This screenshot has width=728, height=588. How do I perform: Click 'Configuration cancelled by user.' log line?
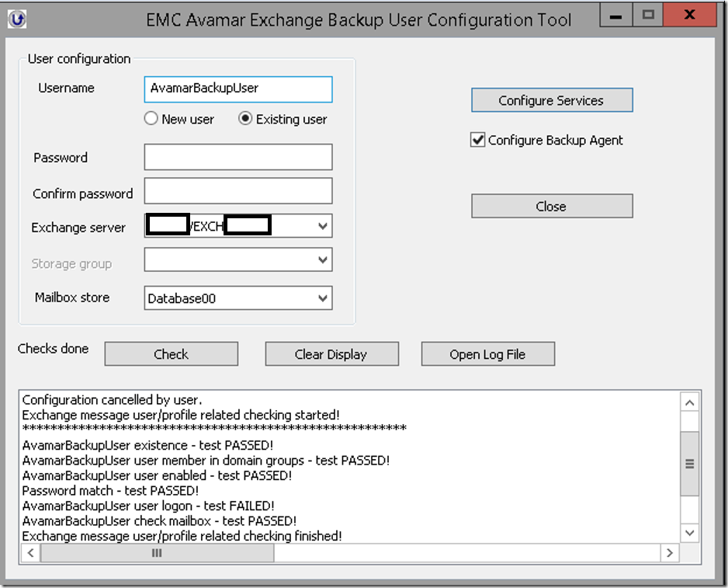pos(112,400)
